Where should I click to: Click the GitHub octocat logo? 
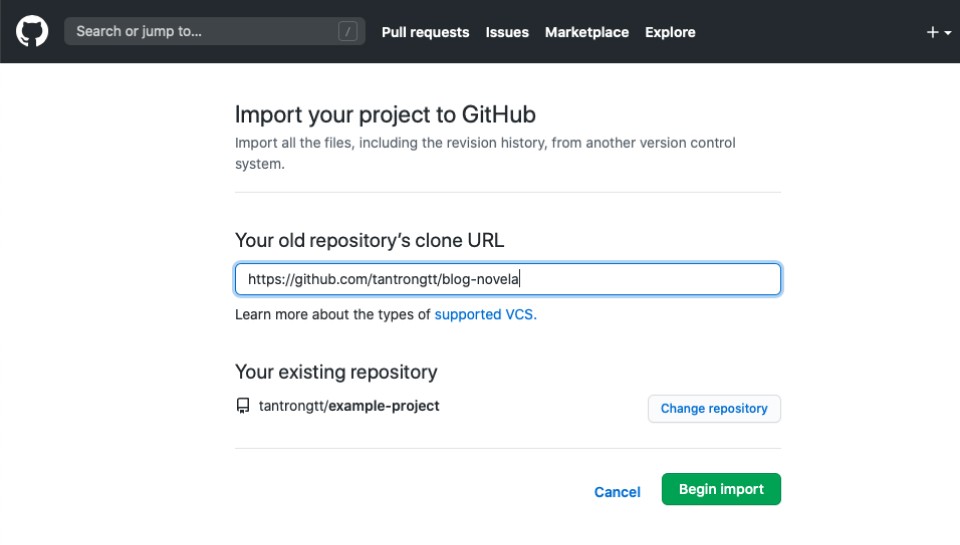[x=32, y=31]
